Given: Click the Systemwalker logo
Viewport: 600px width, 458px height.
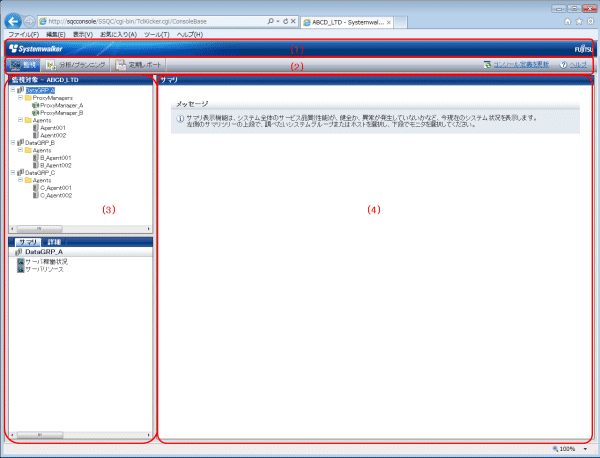Looking at the screenshot, I should coord(36,49).
